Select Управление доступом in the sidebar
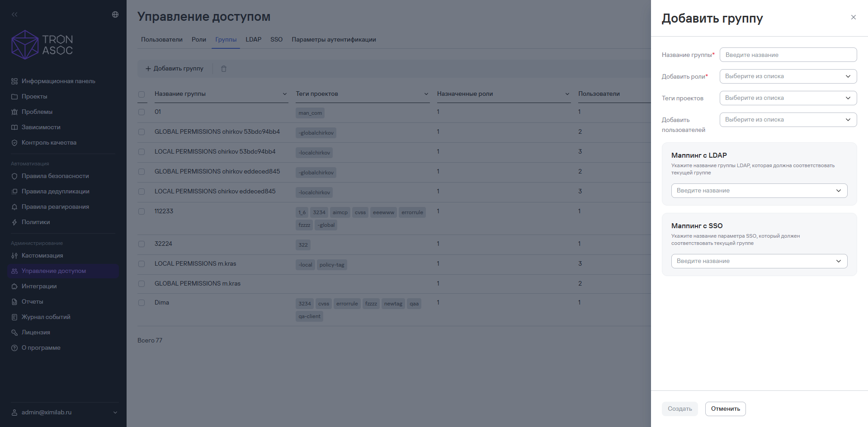 [x=63, y=271]
